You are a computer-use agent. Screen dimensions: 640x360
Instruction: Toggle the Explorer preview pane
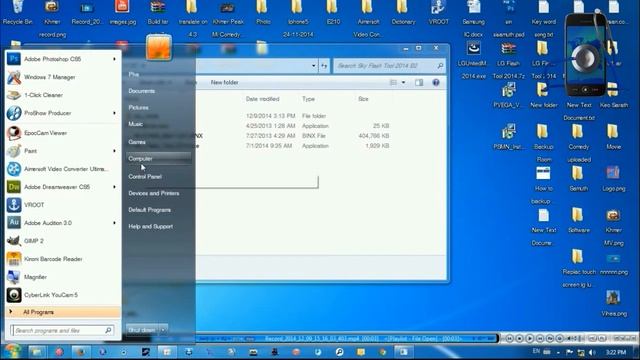coord(419,82)
